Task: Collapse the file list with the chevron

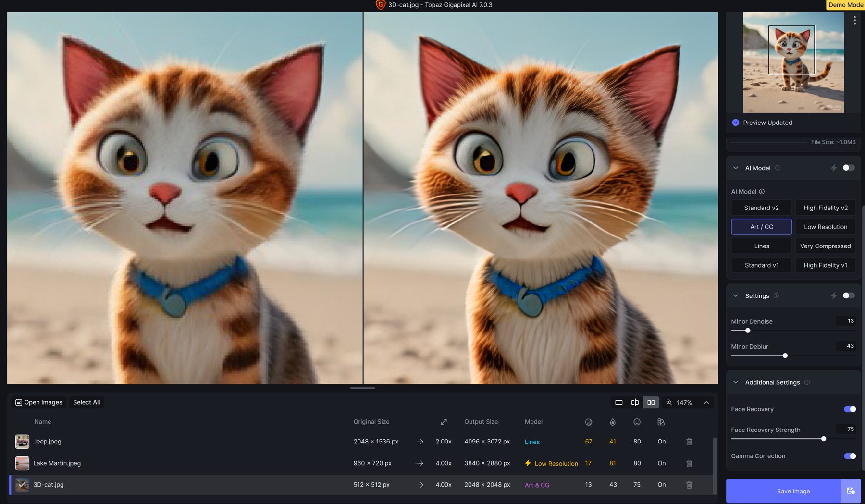Action: coord(706,402)
